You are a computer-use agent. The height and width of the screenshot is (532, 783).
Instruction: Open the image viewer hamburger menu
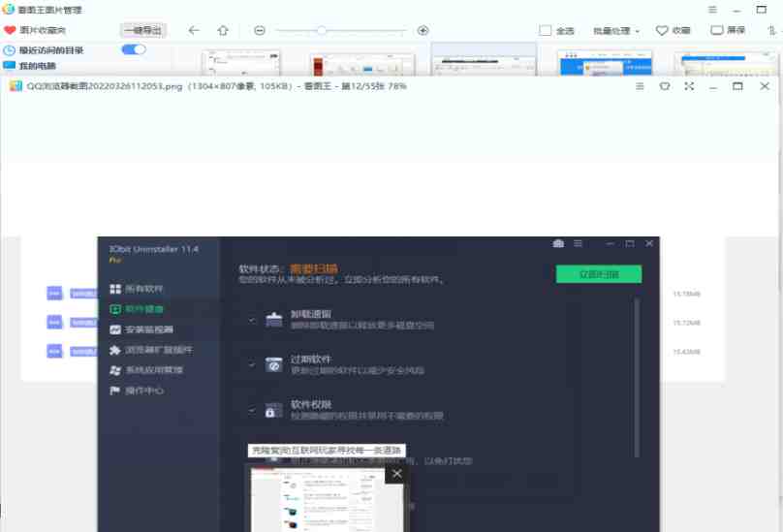[640, 86]
